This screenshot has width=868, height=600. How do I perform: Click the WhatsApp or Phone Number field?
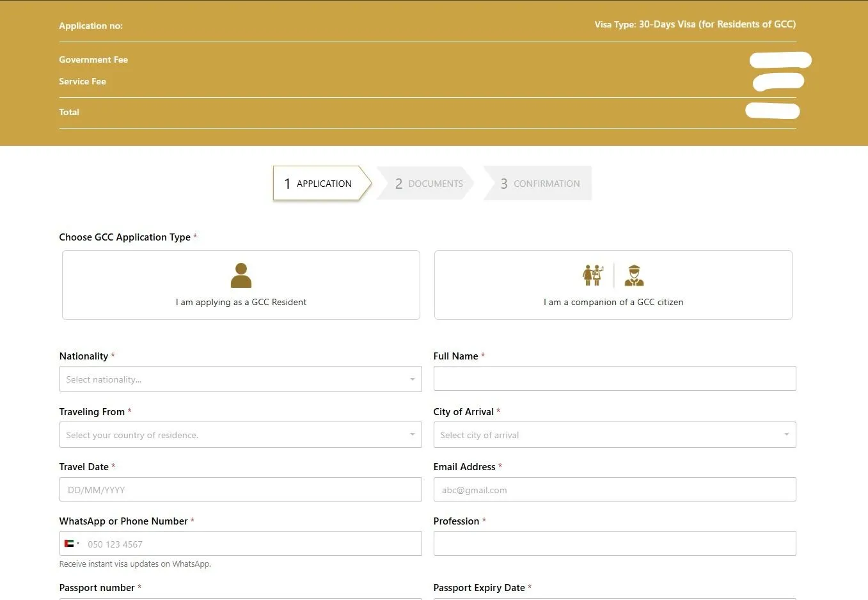coord(253,544)
